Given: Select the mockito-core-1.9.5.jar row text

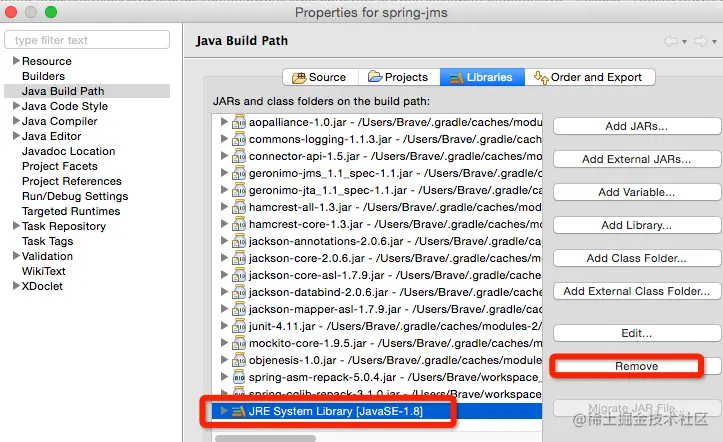Looking at the screenshot, I should click(396, 343).
